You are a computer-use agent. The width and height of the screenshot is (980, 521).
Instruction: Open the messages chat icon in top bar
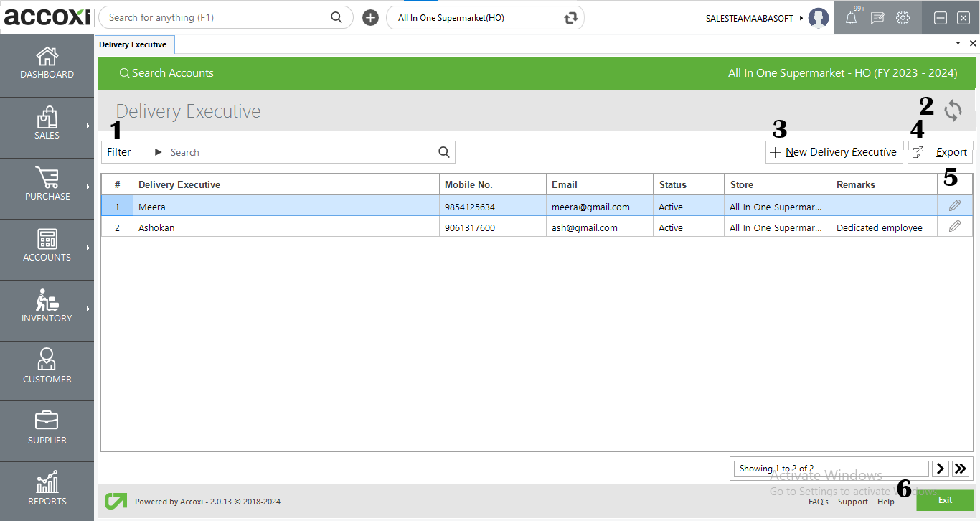pyautogui.click(x=877, y=18)
